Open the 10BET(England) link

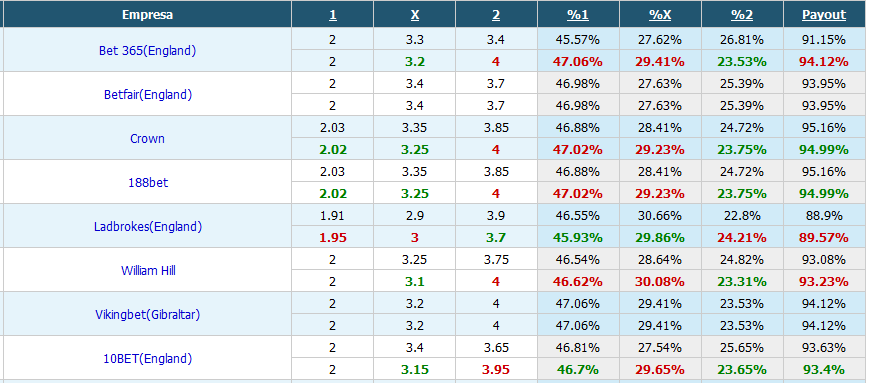[148, 359]
